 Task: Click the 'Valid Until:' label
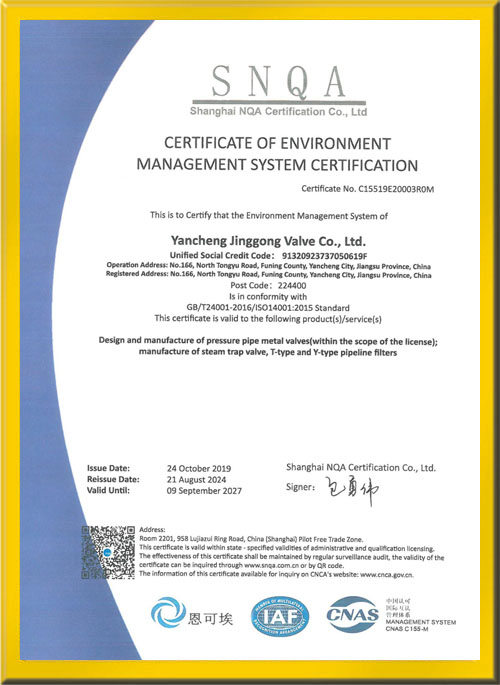point(108,491)
